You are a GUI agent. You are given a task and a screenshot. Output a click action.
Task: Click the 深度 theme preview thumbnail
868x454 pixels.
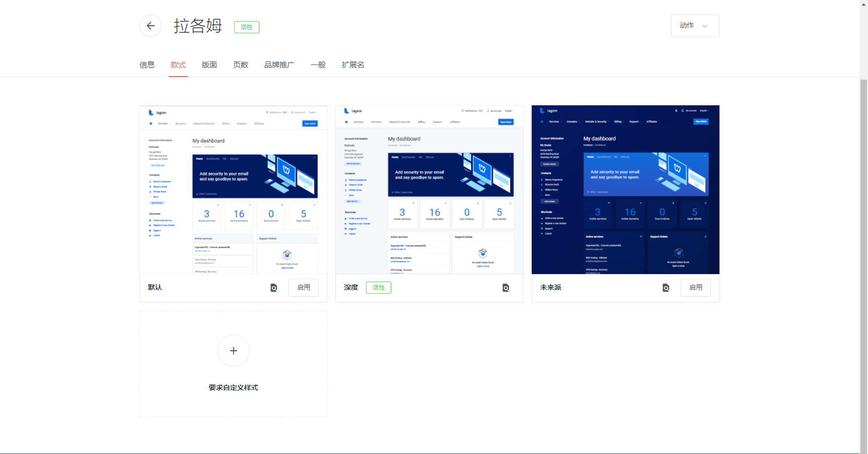[x=429, y=189]
